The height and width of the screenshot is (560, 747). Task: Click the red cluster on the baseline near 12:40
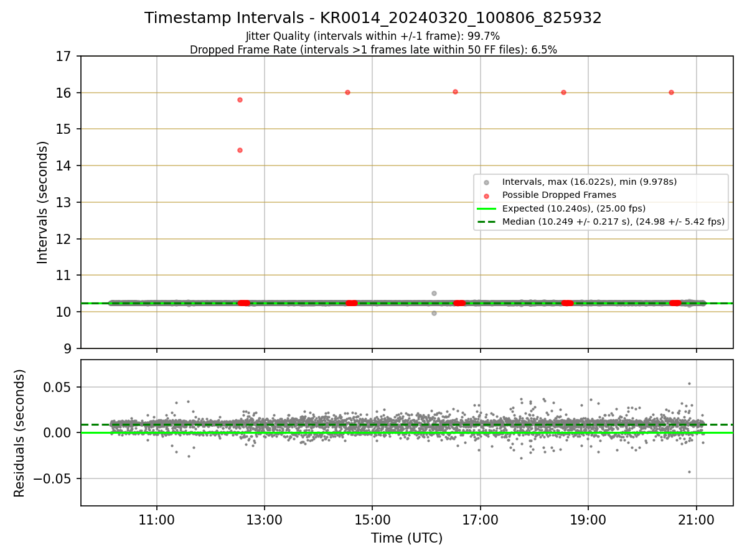click(244, 303)
